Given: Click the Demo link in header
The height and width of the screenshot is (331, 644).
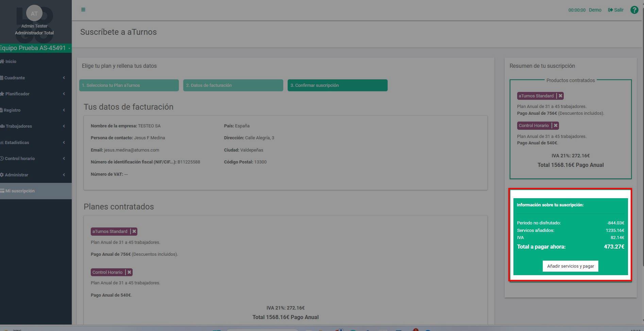Looking at the screenshot, I should (595, 10).
